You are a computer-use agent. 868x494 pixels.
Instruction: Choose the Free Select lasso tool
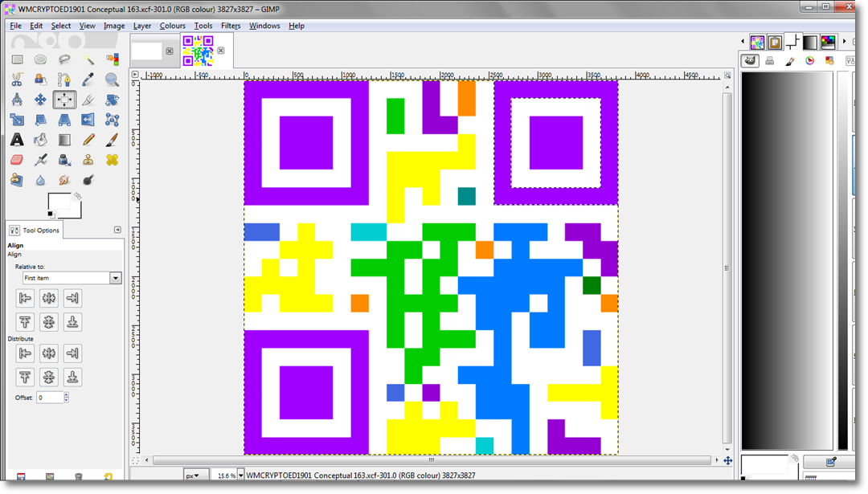(64, 59)
